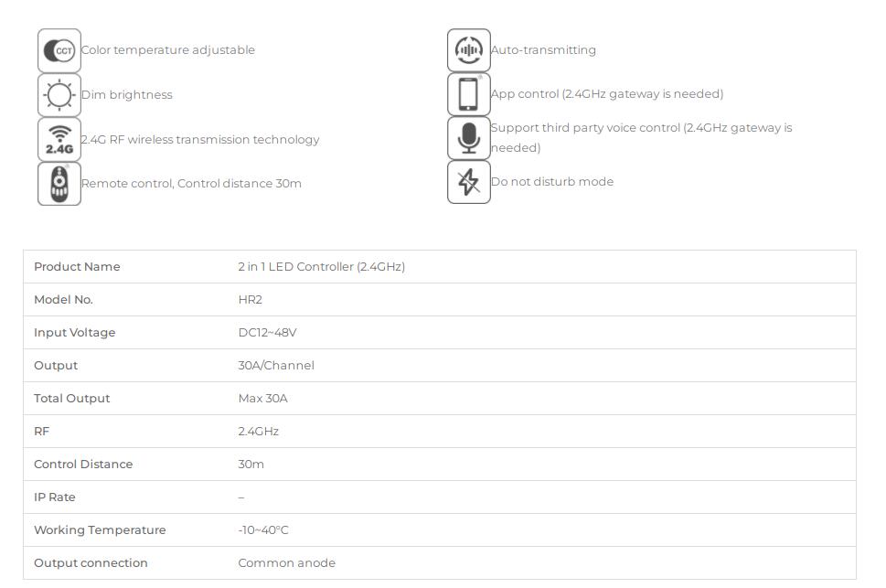
Task: Select the Product Name table label
Action: 77,266
